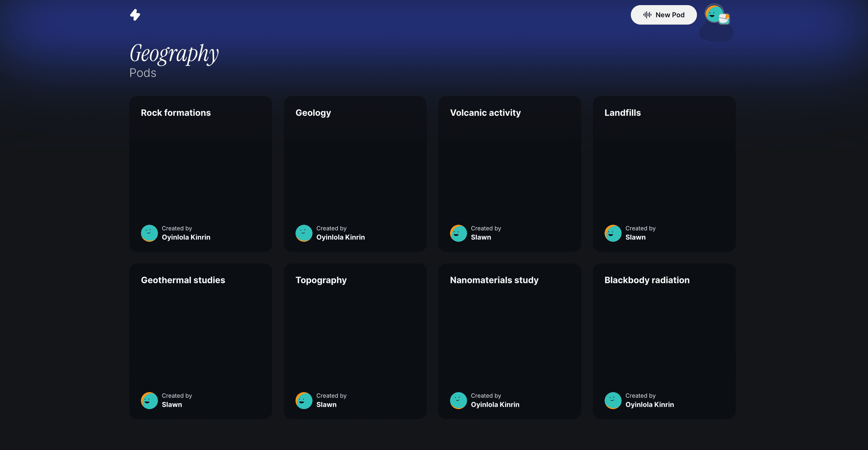This screenshot has height=450, width=868.
Task: Open the Volcanic activity pod
Action: (509, 174)
